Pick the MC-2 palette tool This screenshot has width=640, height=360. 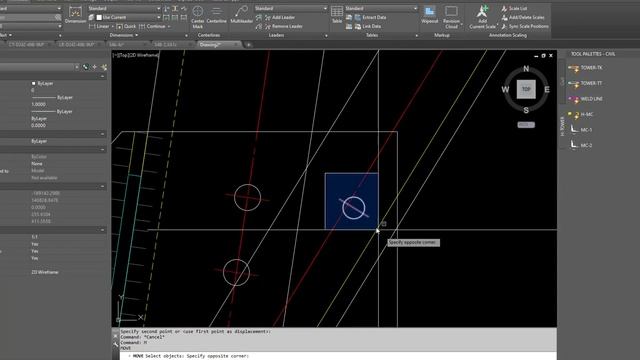pyautogui.click(x=581, y=145)
